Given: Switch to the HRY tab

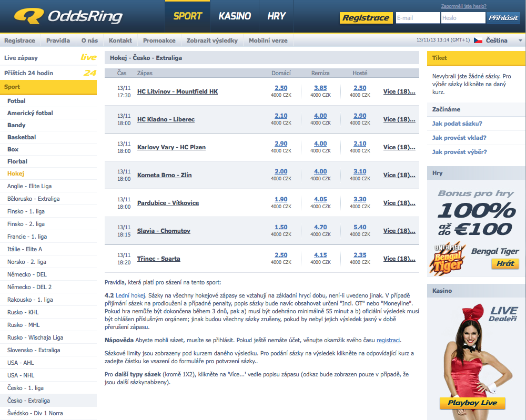Looking at the screenshot, I should (x=277, y=16).
